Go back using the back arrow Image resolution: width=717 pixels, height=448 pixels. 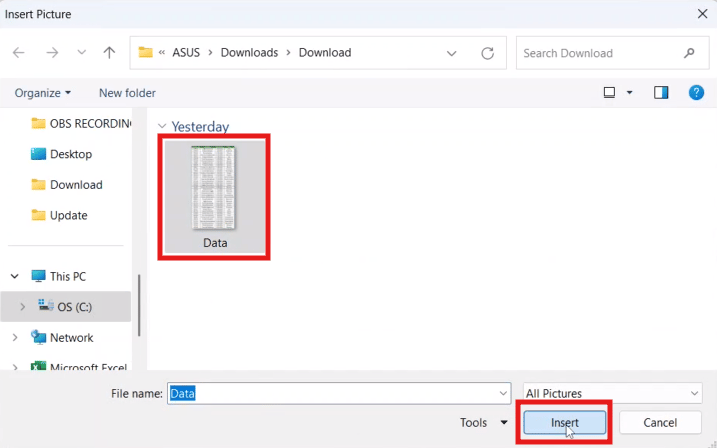click(18, 53)
